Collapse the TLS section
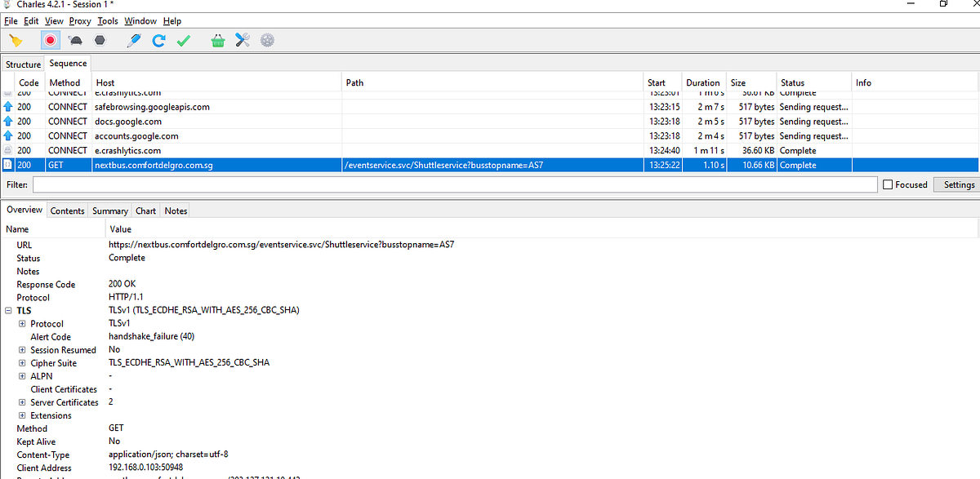 pos(7,310)
